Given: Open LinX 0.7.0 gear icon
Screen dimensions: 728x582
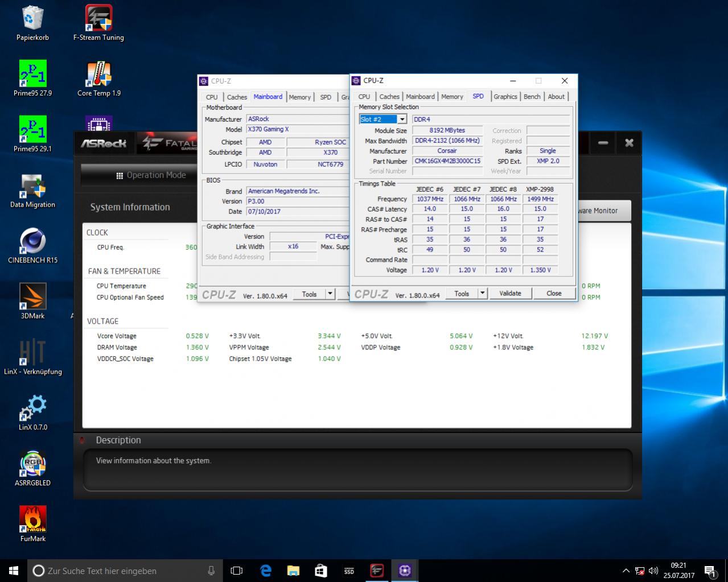Looking at the screenshot, I should [32, 413].
